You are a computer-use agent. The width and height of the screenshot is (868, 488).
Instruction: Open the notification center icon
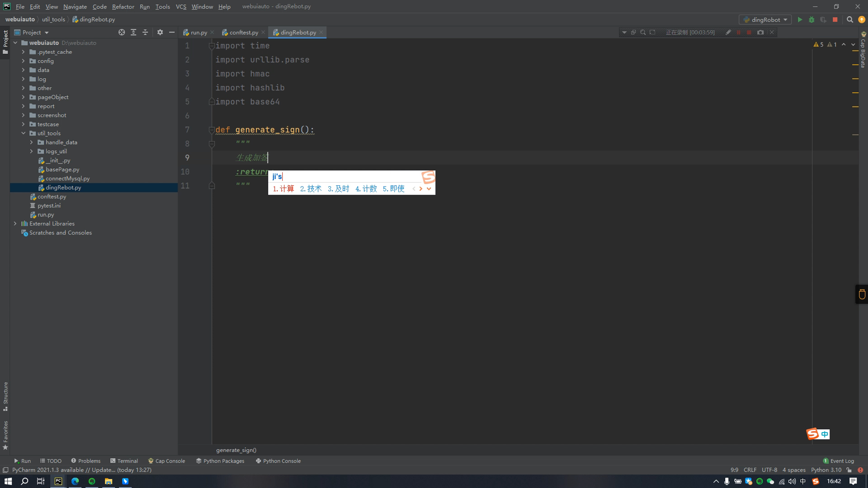click(853, 481)
